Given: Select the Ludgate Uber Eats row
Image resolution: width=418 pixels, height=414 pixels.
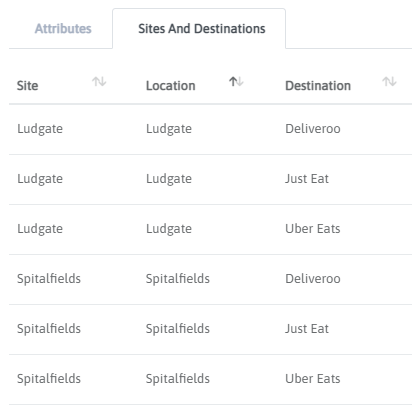Looking at the screenshot, I should click(210, 229).
